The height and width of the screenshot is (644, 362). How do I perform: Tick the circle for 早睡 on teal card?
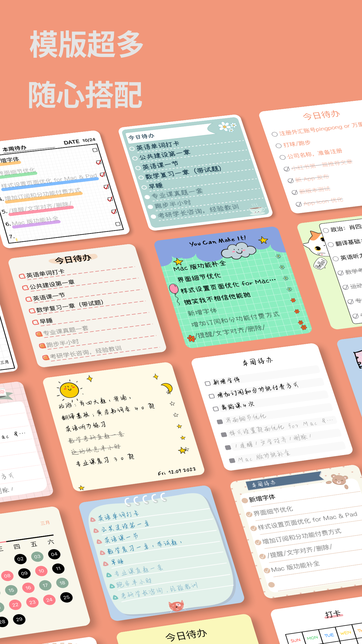144,187
